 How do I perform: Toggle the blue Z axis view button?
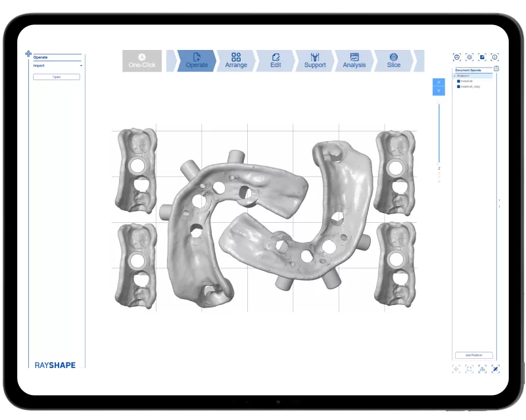click(439, 82)
